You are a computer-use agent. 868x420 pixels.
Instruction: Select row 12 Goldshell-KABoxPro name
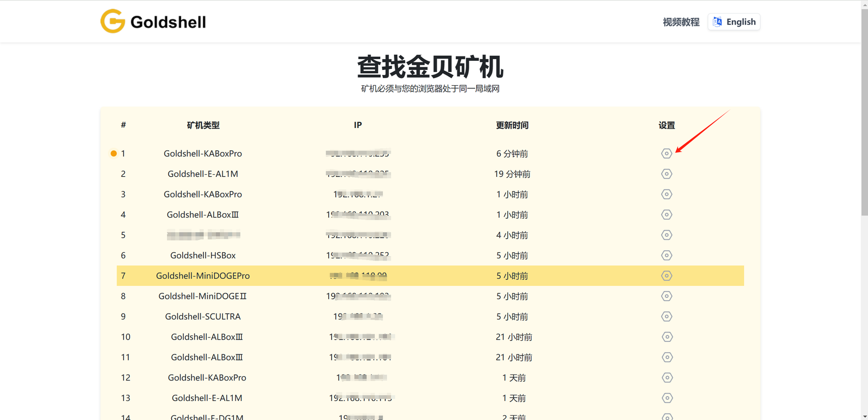tap(207, 378)
